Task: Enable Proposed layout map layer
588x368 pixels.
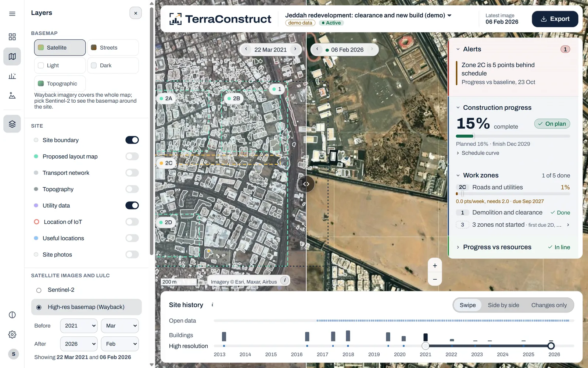Action: 132,156
